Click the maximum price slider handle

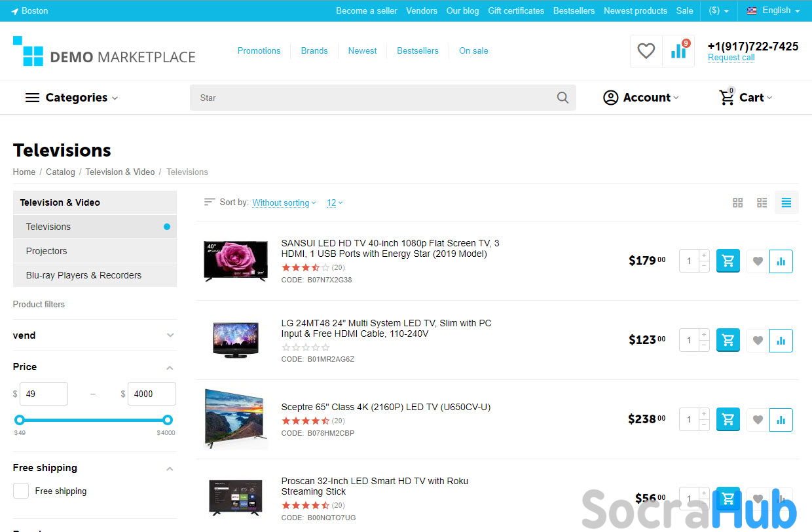tap(168, 420)
